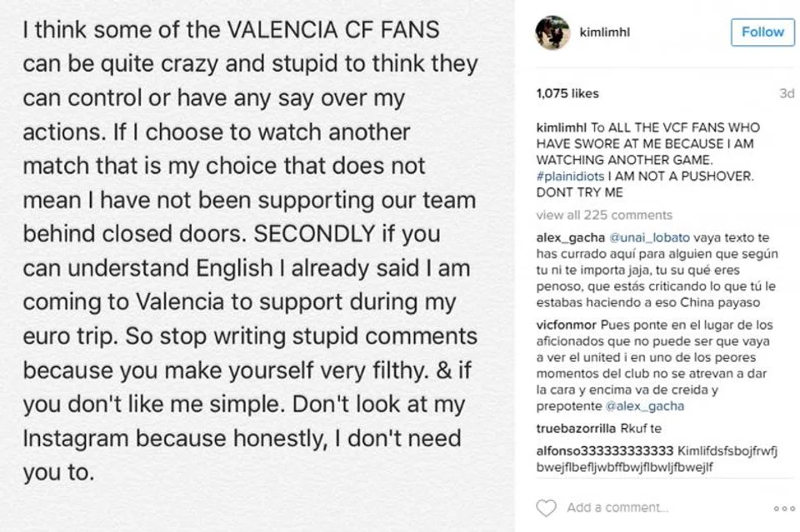Image resolution: width=800 pixels, height=532 pixels.
Task: Click the 1,075 likes count
Action: pos(567,93)
